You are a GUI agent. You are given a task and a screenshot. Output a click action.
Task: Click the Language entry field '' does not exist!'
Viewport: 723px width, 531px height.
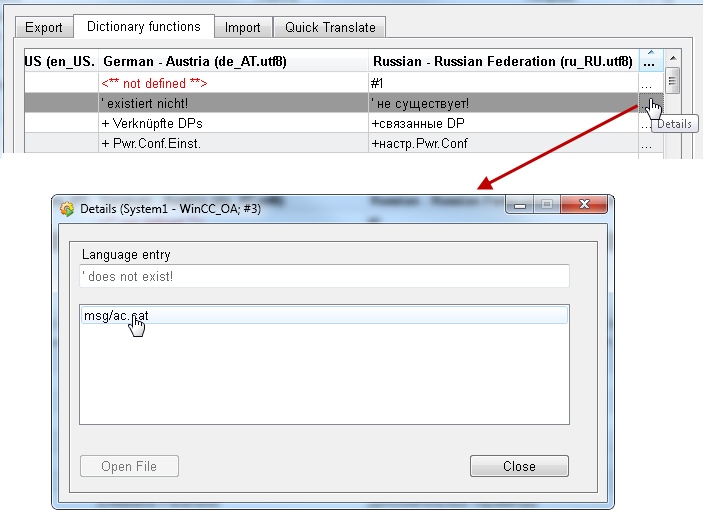pos(325,276)
